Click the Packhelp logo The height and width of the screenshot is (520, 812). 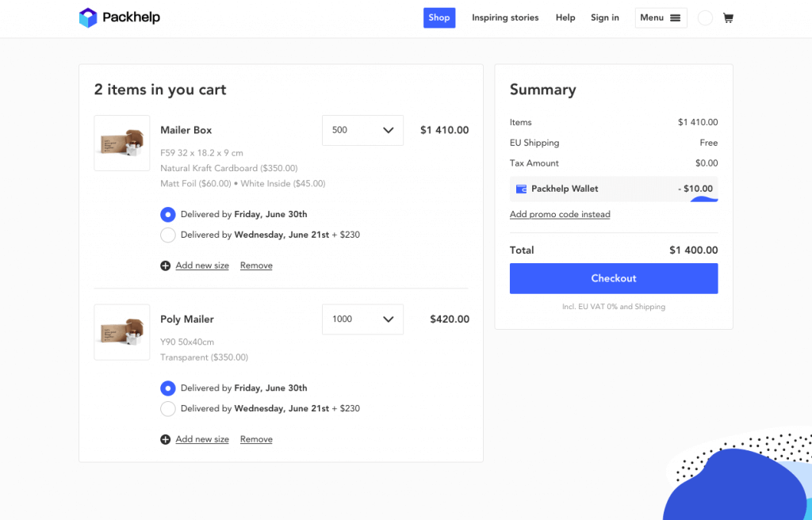[119, 17]
